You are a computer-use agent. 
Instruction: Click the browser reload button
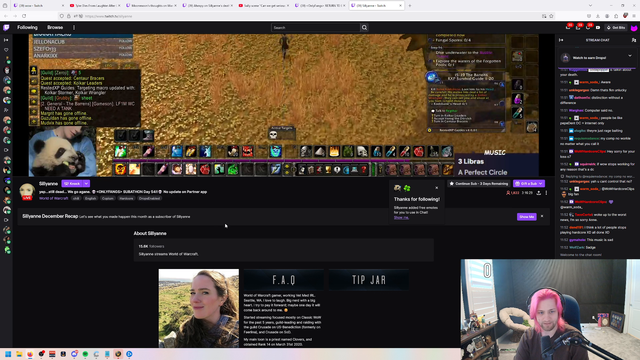coord(24,16)
